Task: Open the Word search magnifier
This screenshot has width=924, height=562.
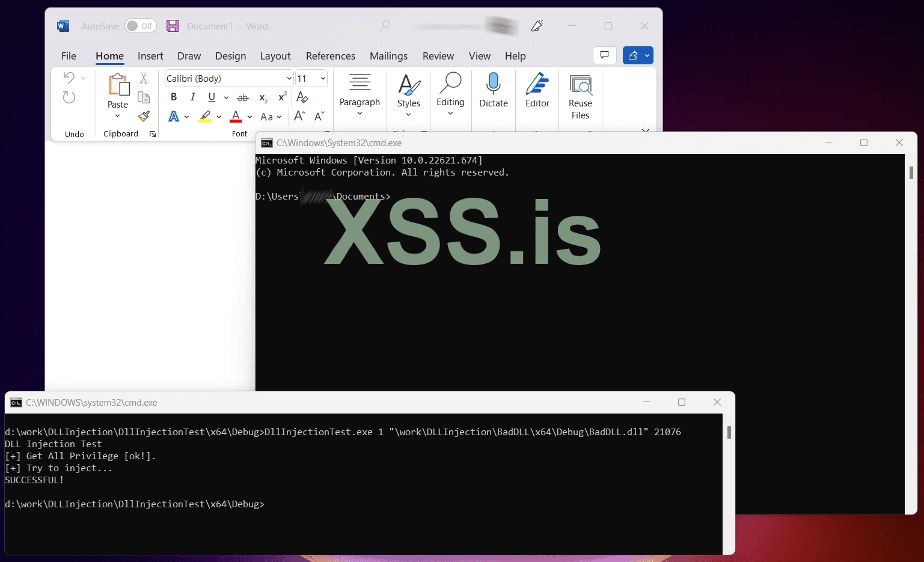Action: [x=385, y=26]
